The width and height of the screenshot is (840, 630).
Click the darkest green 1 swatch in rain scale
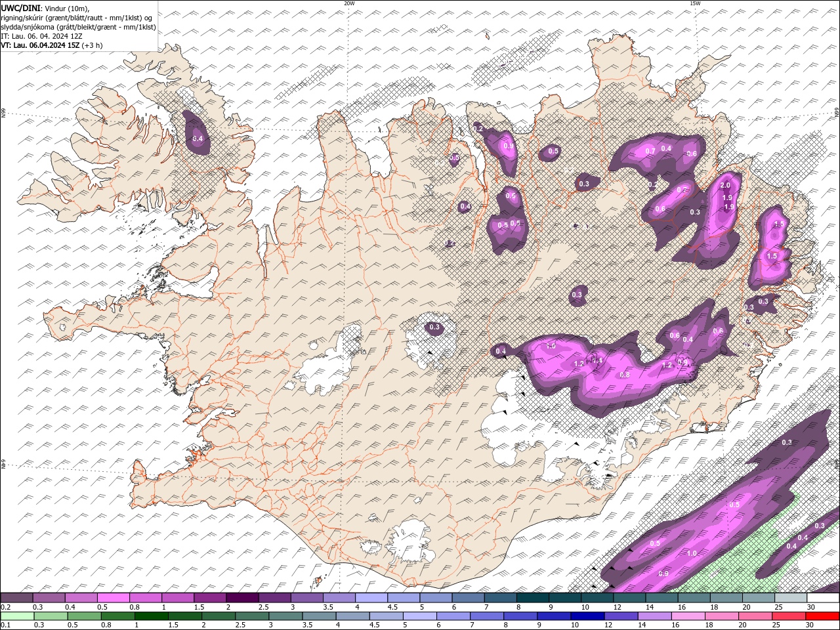(x=151, y=616)
